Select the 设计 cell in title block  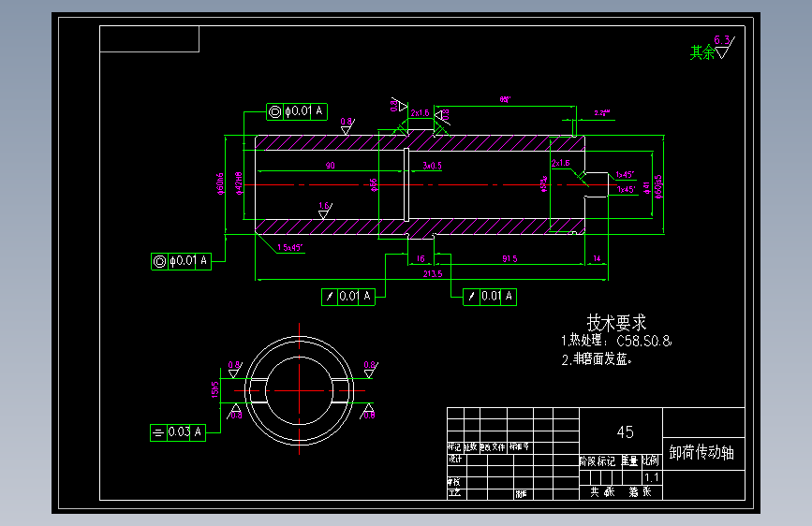[455, 460]
